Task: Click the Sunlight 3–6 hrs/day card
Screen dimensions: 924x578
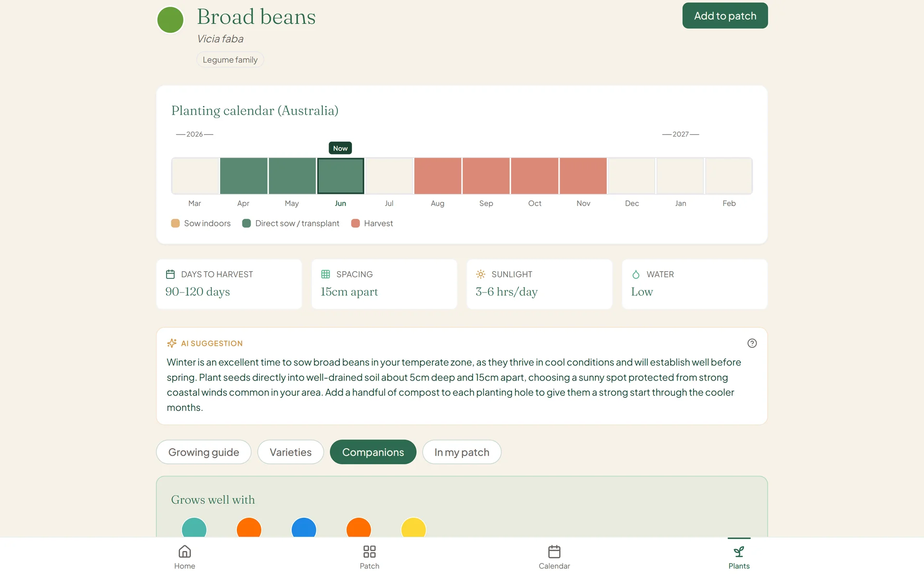Action: [x=539, y=284]
